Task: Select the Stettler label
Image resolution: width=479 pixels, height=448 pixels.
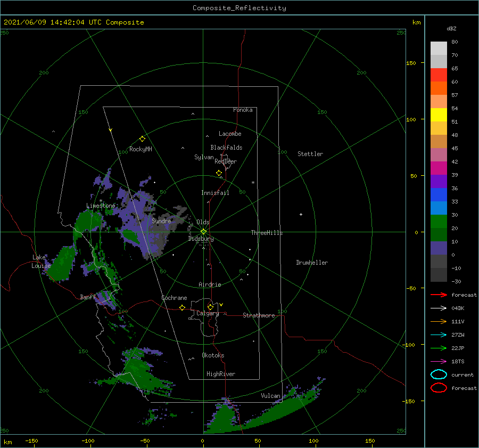Action: [x=310, y=154]
